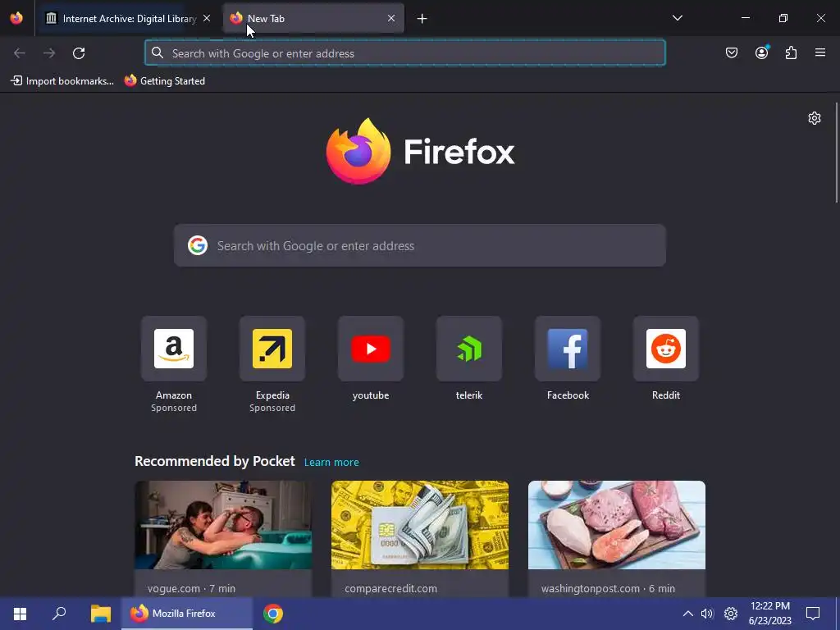Click the comparecredit.com source label

pos(391,588)
